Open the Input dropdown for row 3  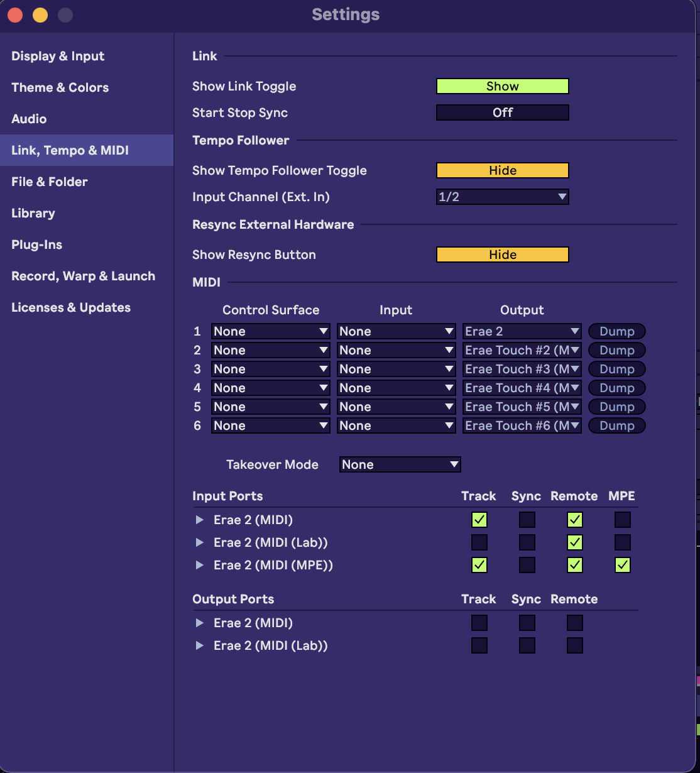(x=396, y=369)
